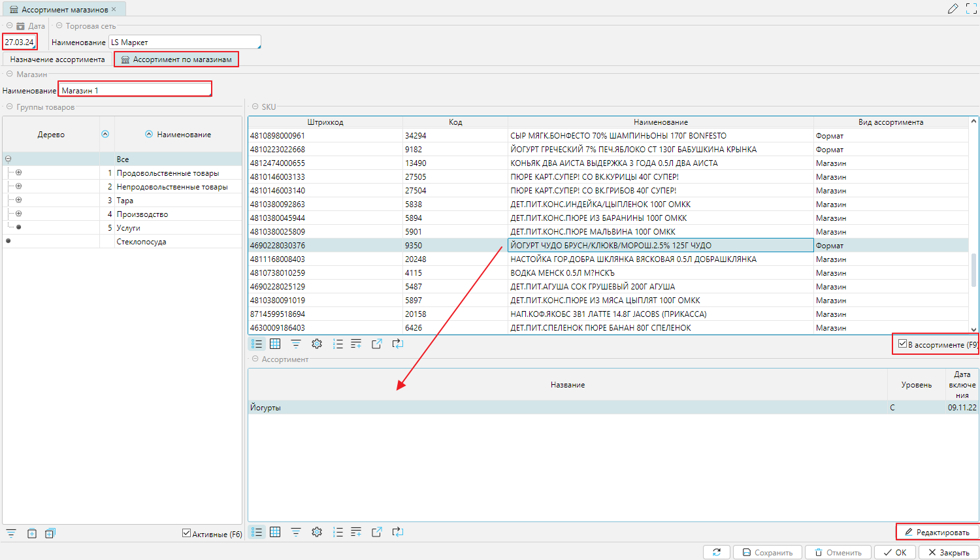Toggle the 'Активные (F6)' checkbox
The width and height of the screenshot is (980, 560).
point(186,533)
